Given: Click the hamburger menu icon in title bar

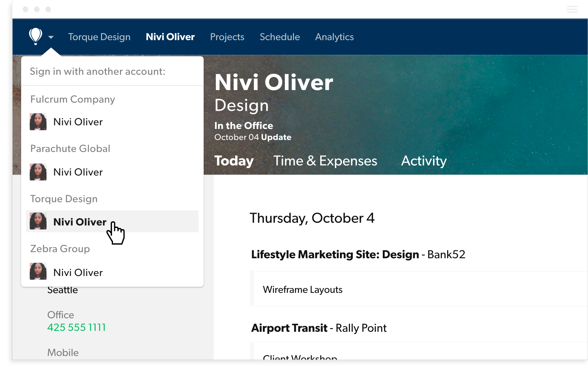Looking at the screenshot, I should 572,9.
